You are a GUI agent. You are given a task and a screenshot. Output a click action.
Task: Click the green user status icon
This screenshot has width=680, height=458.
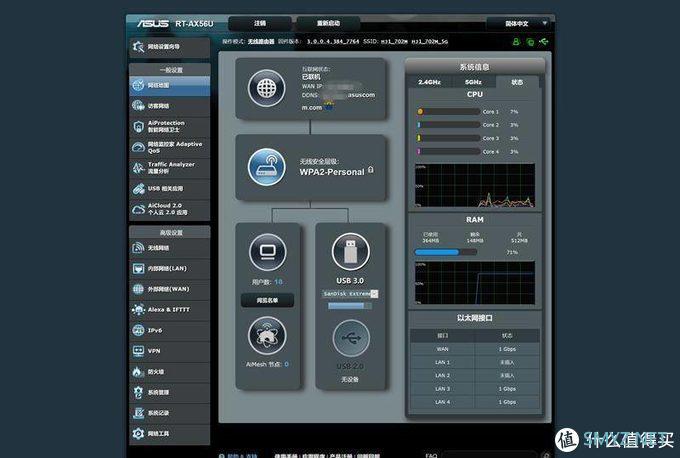click(516, 42)
